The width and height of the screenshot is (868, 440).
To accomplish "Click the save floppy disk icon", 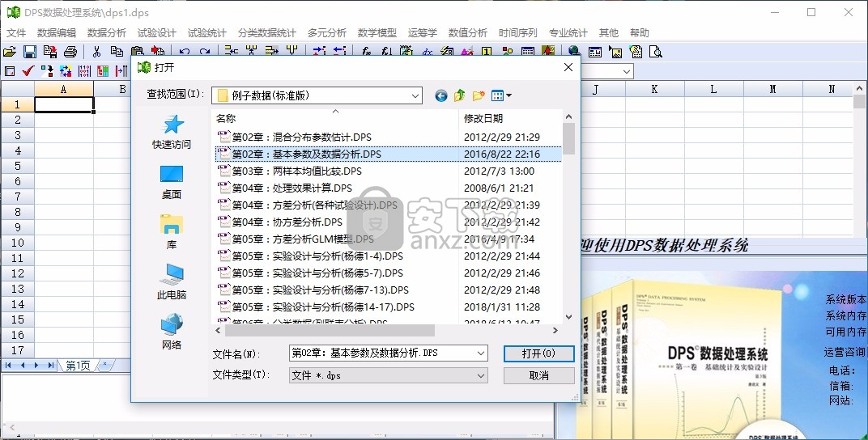I will [x=29, y=52].
